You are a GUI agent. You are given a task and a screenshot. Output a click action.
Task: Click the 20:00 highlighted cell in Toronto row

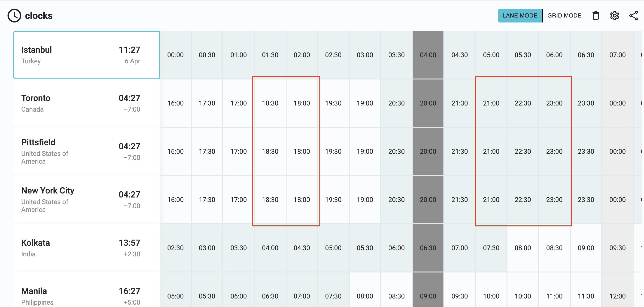click(x=428, y=103)
